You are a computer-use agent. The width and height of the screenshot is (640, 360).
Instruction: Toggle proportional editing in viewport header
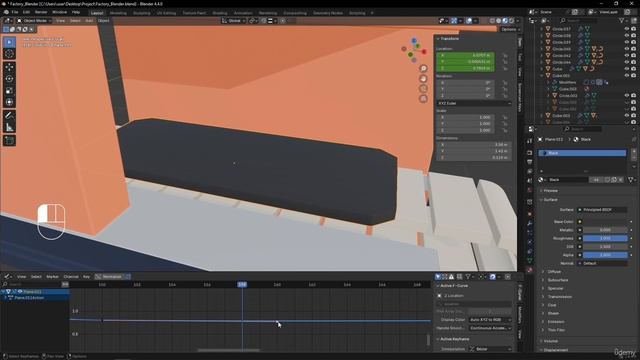point(282,21)
